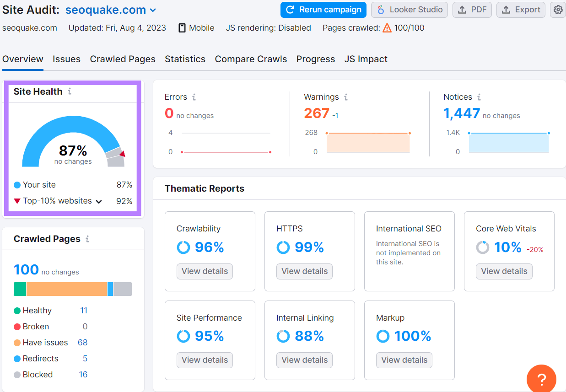The width and height of the screenshot is (566, 392).
Task: Open the Issues tab
Action: [x=66, y=59]
